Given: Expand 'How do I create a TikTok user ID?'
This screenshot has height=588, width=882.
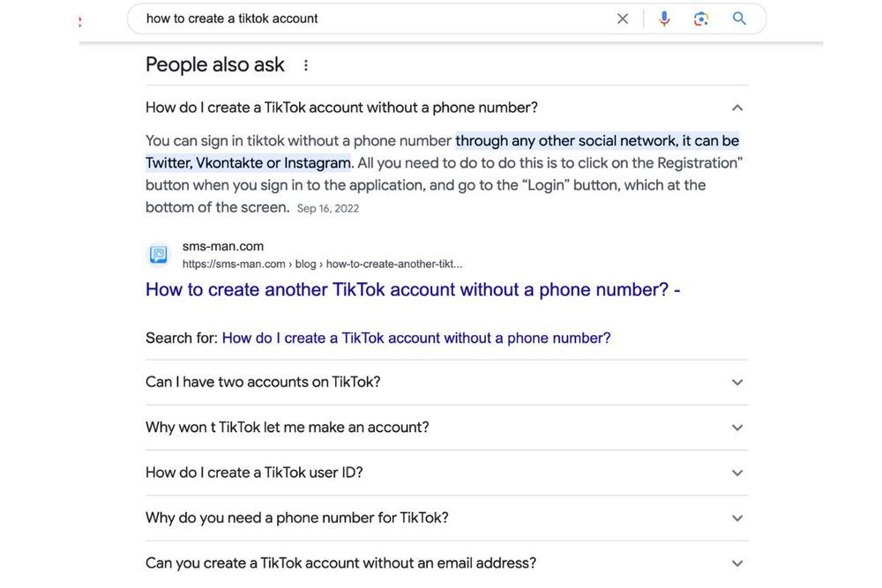Looking at the screenshot, I should (446, 473).
